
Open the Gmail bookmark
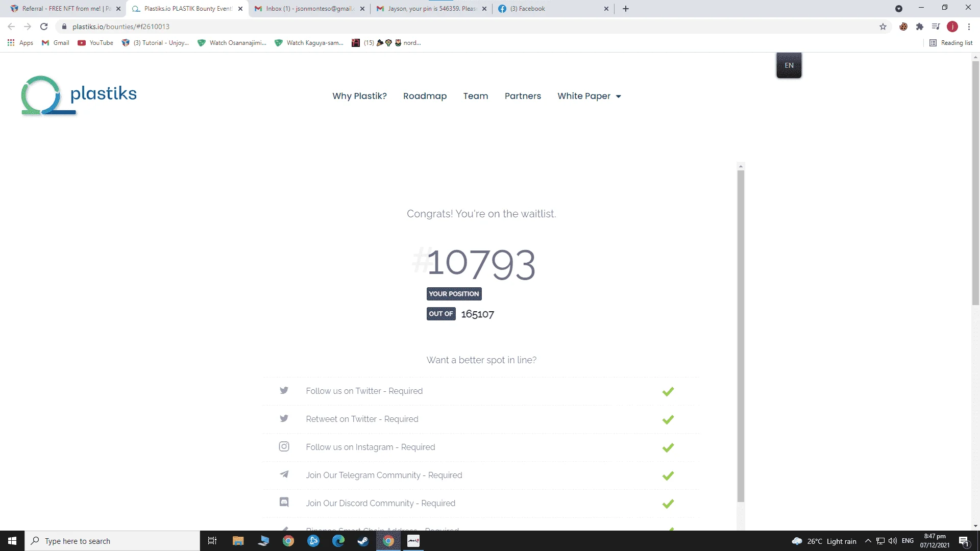tap(56, 43)
